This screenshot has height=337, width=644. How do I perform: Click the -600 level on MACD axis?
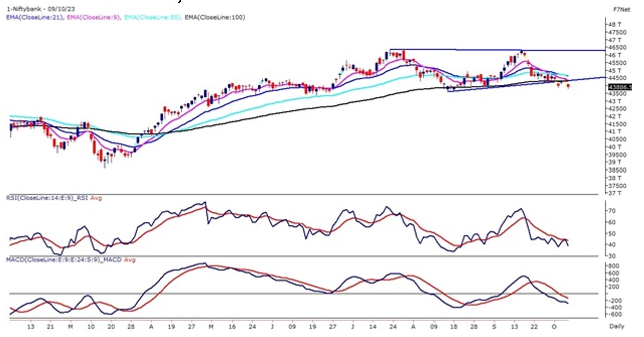[614, 314]
